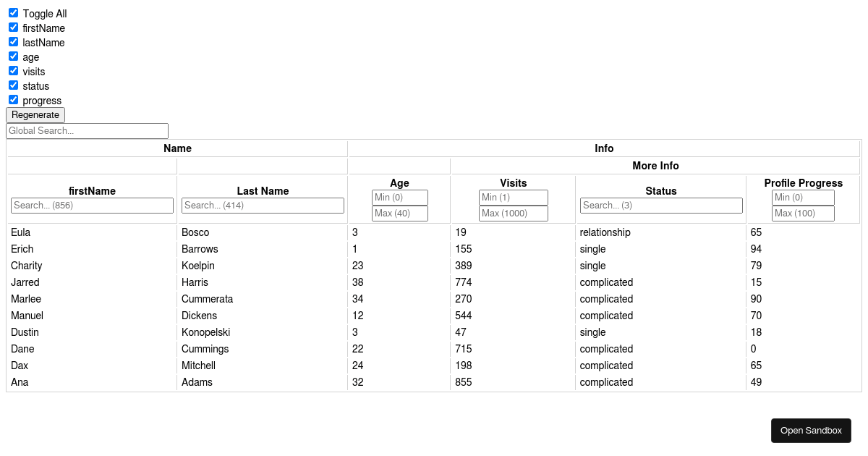Click the Max (100) progress filter input
The width and height of the screenshot is (868, 456).
[802, 213]
